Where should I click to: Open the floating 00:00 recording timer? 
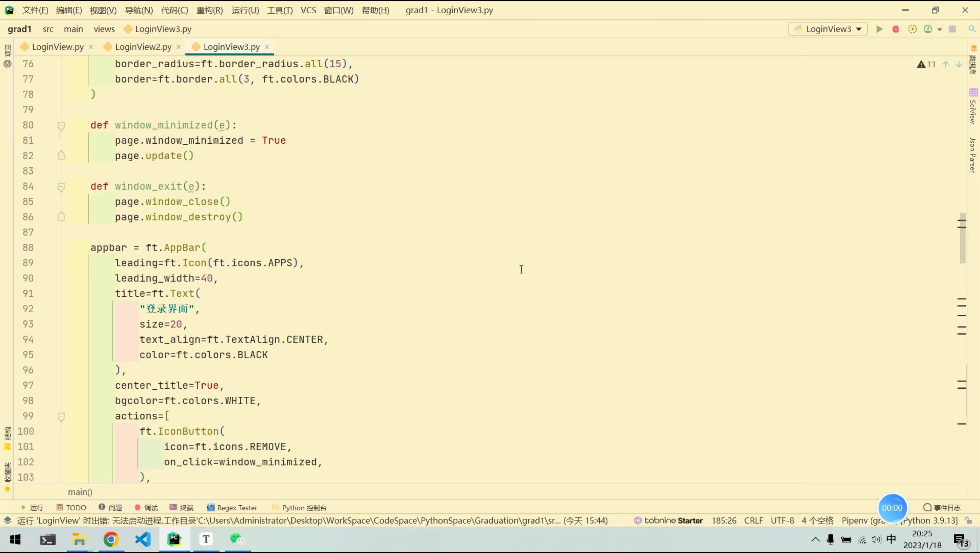[x=892, y=508]
